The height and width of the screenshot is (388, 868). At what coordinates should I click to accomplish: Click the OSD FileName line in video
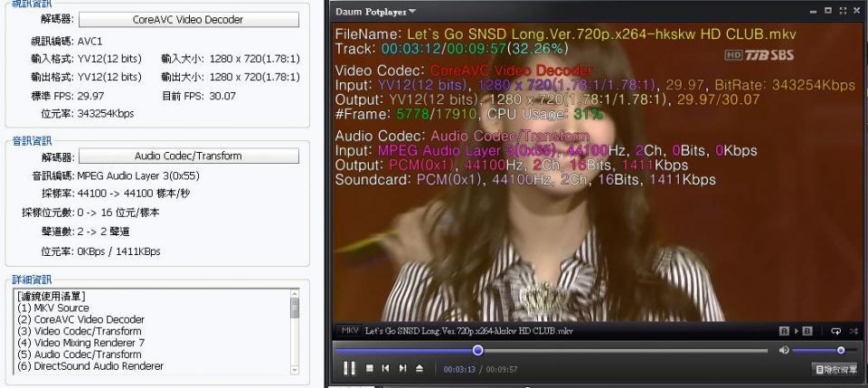coord(565,33)
